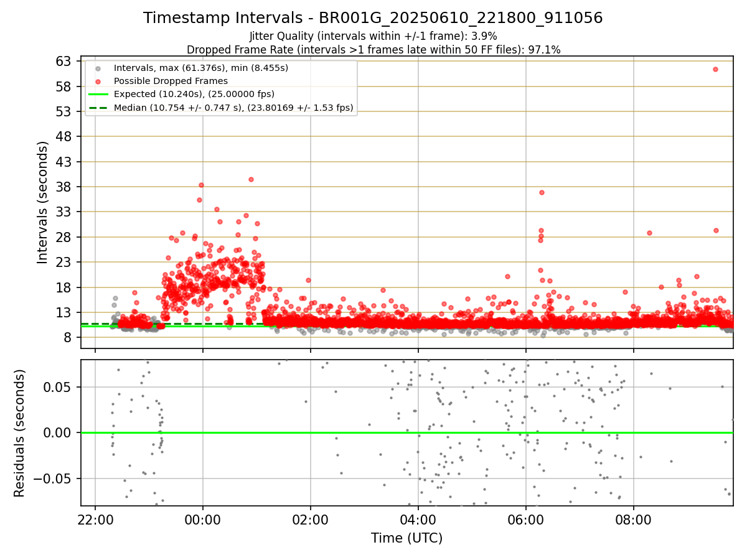The height and width of the screenshot is (560, 747).
Task: Click the 'Residuals (seconds)' y-axis label
Action: point(20,433)
